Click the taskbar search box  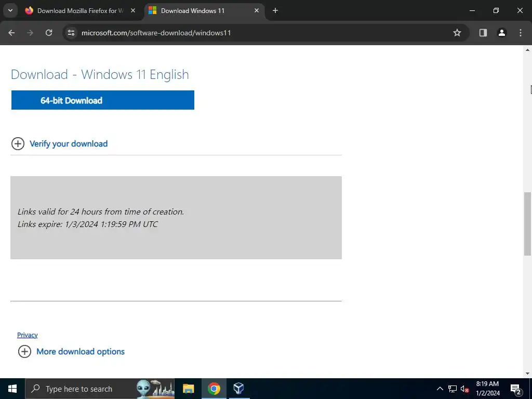(100, 389)
